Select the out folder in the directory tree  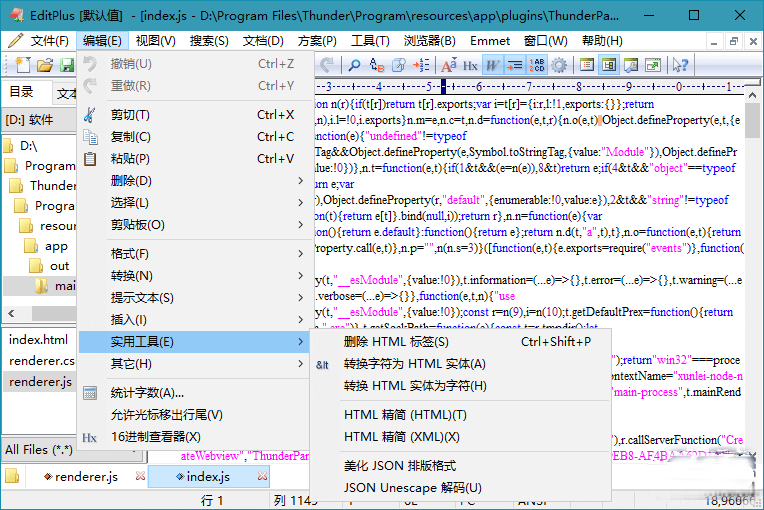tap(59, 266)
